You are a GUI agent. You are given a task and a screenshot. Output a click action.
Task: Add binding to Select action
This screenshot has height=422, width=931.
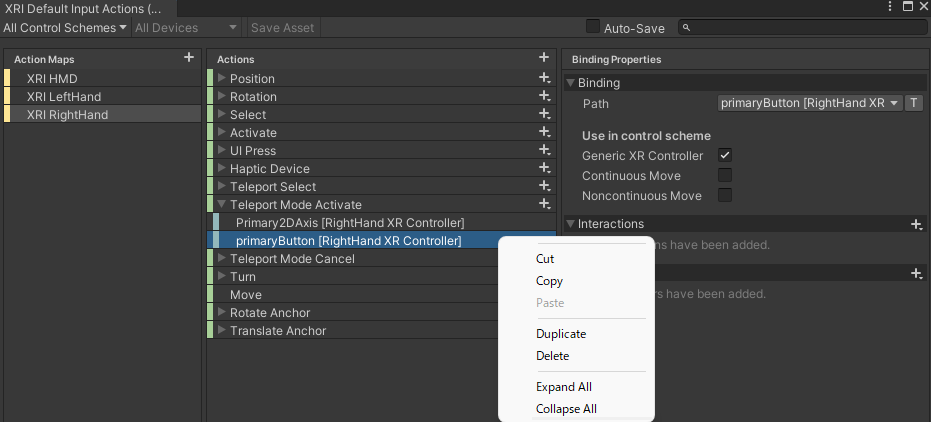point(544,114)
